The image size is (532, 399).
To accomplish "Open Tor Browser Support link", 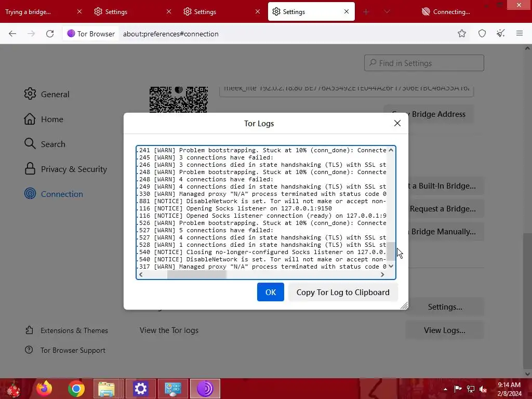I will tap(65, 350).
